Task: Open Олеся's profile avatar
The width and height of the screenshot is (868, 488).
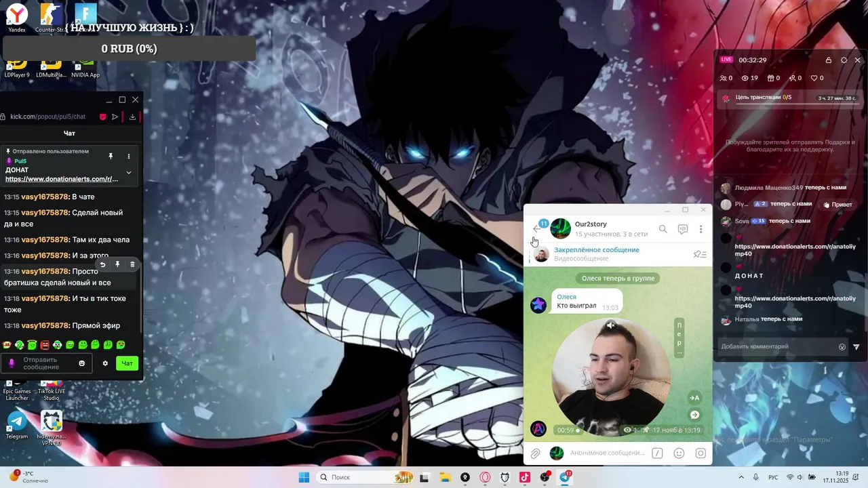Action: point(538,305)
